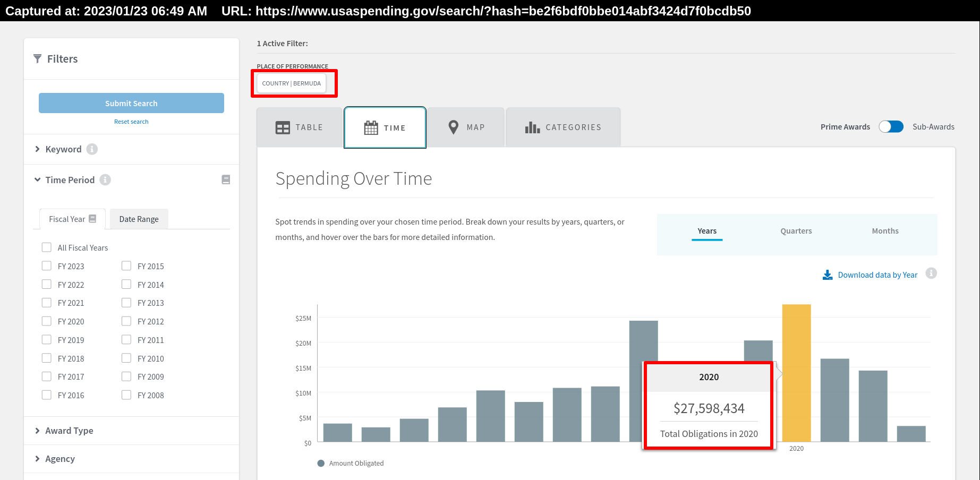980x480 pixels.
Task: Click the rightmost short chart bar
Action: click(x=911, y=434)
